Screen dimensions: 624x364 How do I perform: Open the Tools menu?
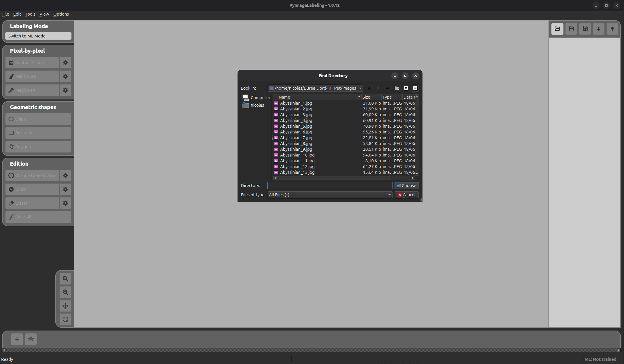(x=30, y=14)
